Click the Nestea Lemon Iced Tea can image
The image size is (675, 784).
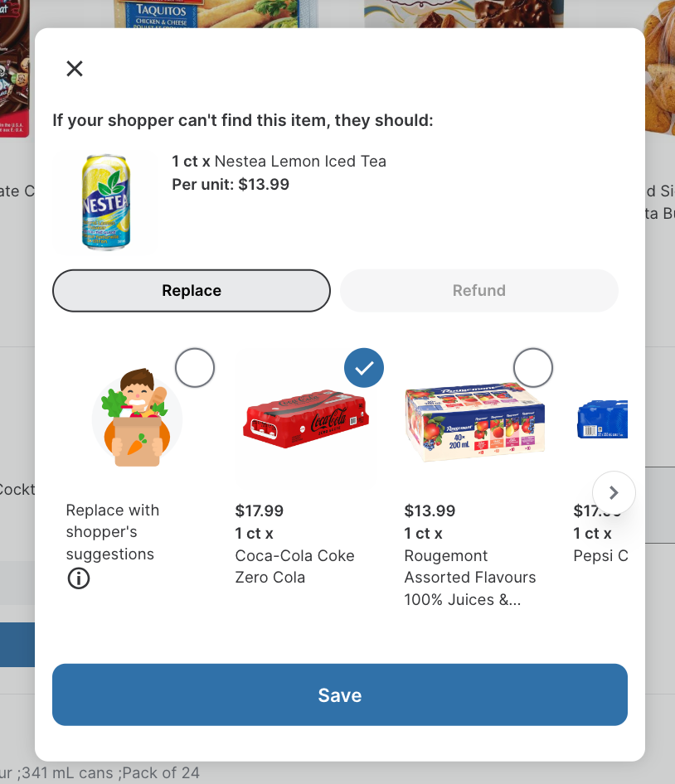coord(105,202)
